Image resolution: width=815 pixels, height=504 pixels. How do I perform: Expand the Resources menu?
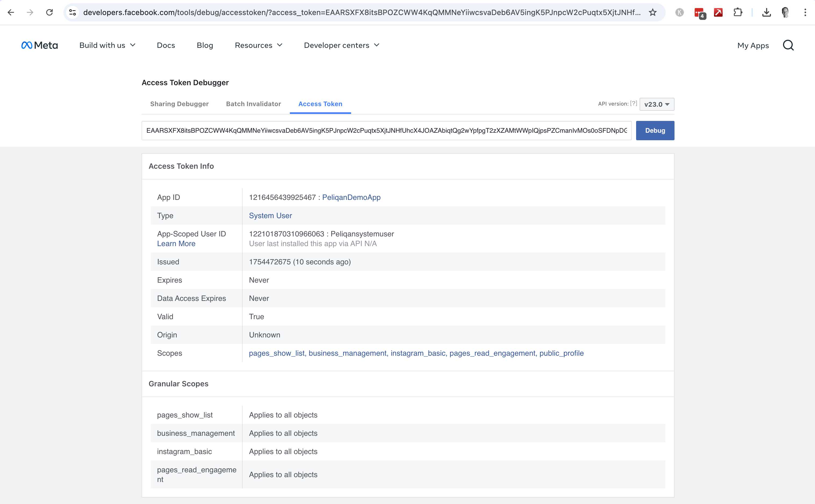click(x=259, y=45)
